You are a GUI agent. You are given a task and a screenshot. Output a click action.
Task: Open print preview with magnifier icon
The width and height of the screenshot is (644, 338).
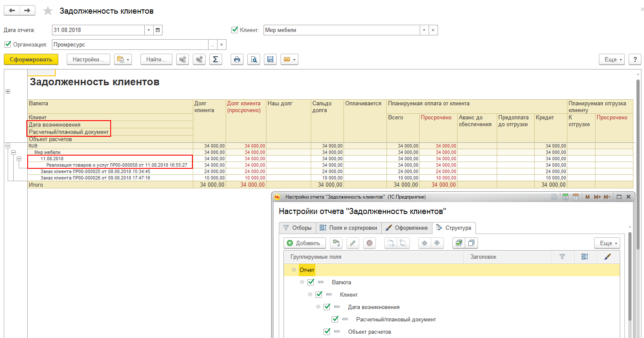tap(254, 60)
